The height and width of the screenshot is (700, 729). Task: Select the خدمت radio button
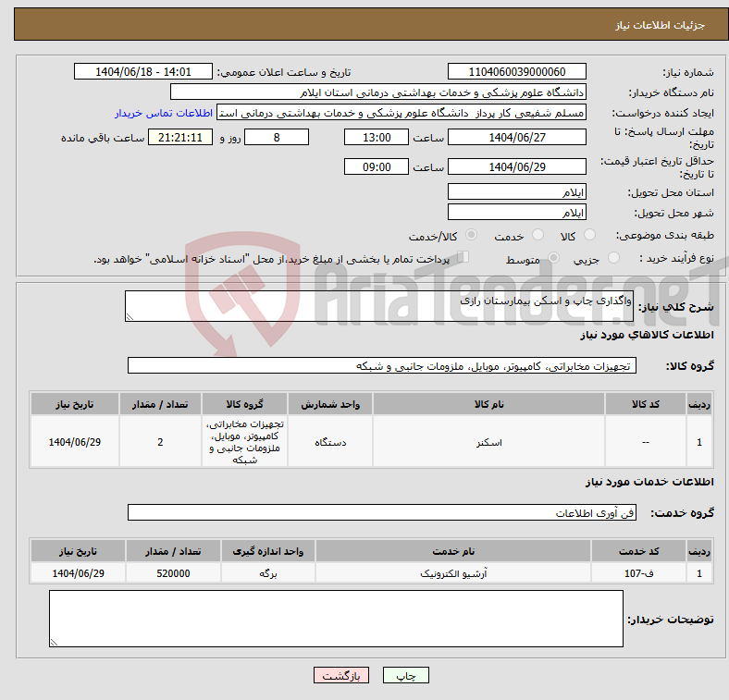click(x=537, y=235)
